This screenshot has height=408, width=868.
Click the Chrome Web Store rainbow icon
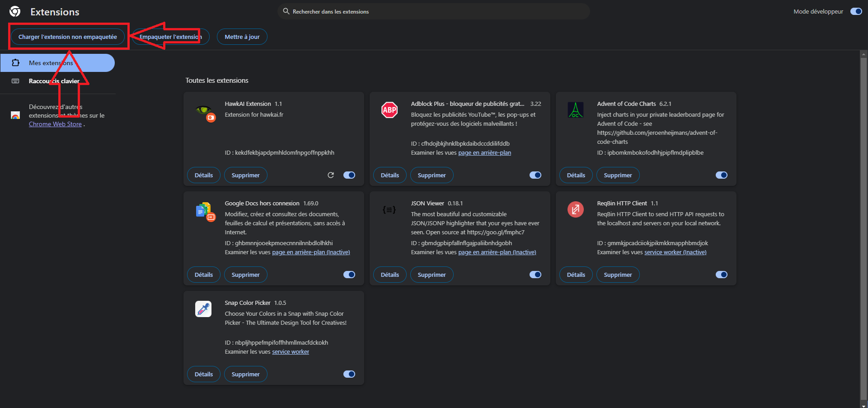15,115
